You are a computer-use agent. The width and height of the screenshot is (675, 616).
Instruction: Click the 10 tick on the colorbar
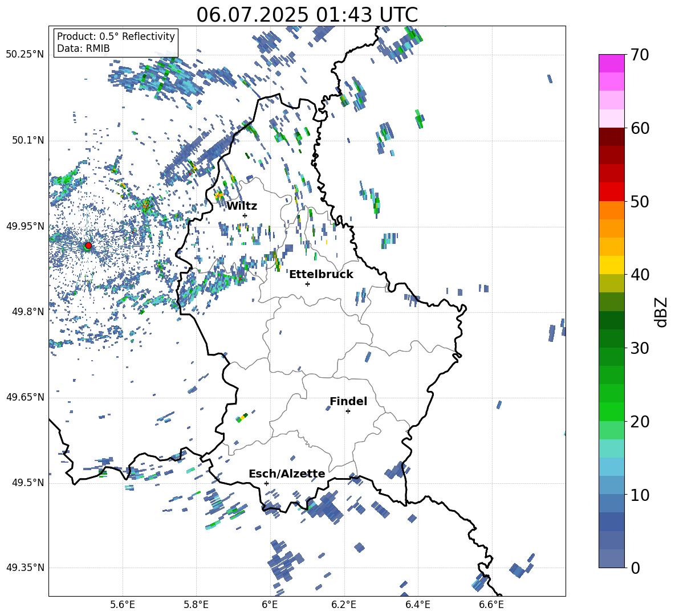coord(639,495)
